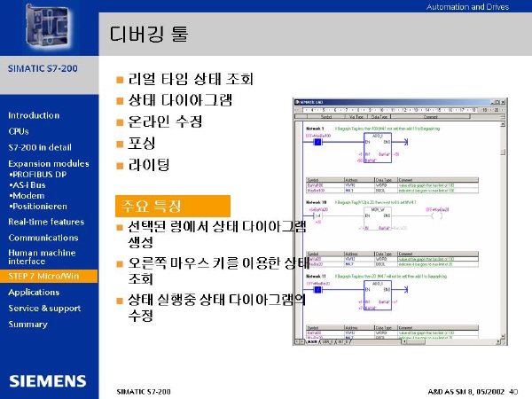Image resolution: width=532 pixels, height=399 pixels.
Task: Click the S7-200 product image
Action: tap(49, 28)
